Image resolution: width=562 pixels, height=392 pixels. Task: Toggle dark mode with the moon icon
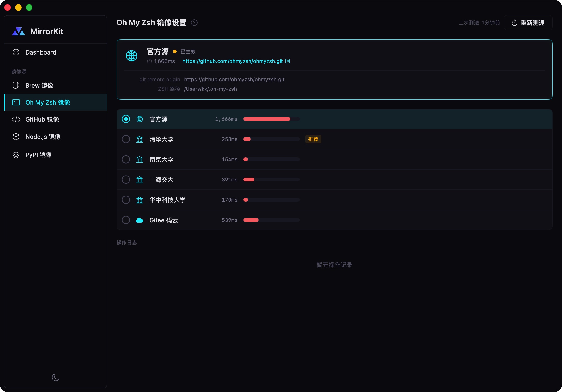click(55, 377)
